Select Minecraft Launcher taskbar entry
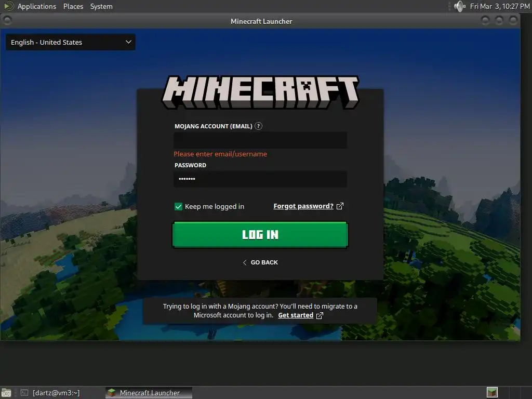Viewport: 532px width, 399px height. pyautogui.click(x=149, y=393)
